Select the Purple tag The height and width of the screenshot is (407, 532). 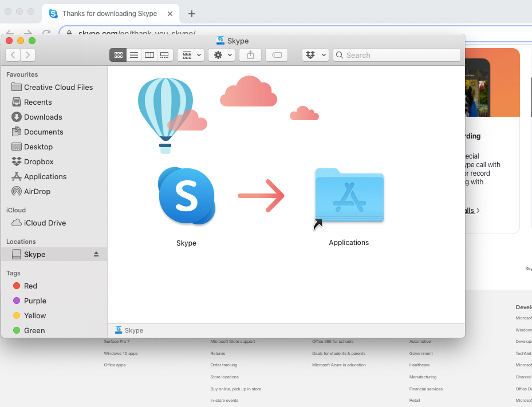pos(54,301)
